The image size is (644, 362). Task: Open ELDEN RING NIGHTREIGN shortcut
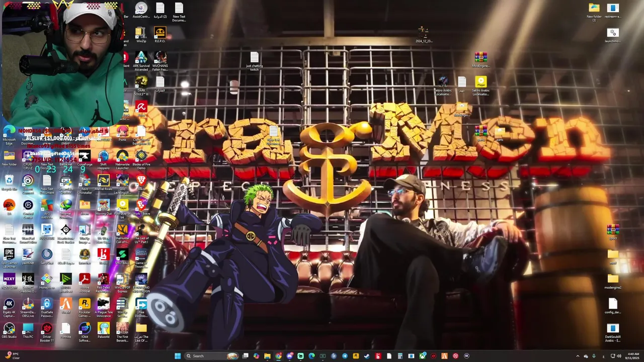[x=141, y=283]
